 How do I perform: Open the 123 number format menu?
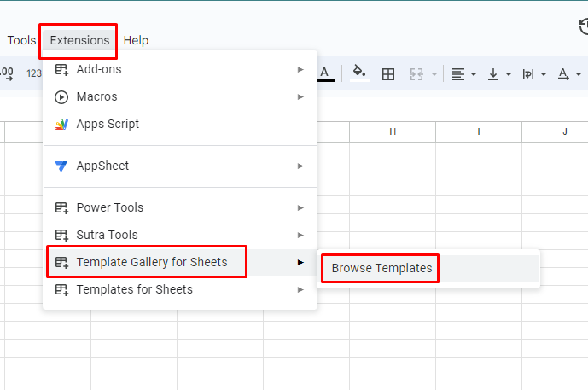[x=34, y=73]
